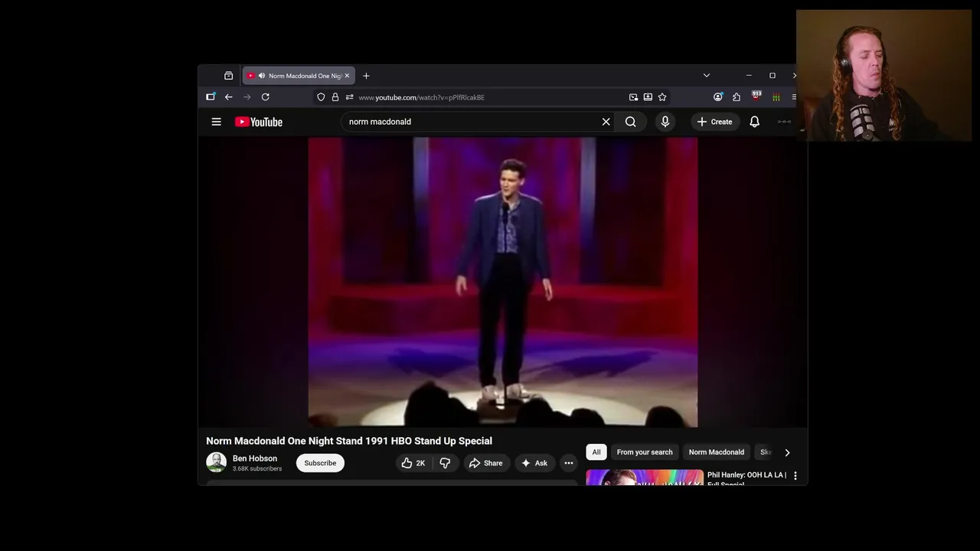Start voice search with the microphone
The image size is (980, 551).
pyautogui.click(x=665, y=122)
